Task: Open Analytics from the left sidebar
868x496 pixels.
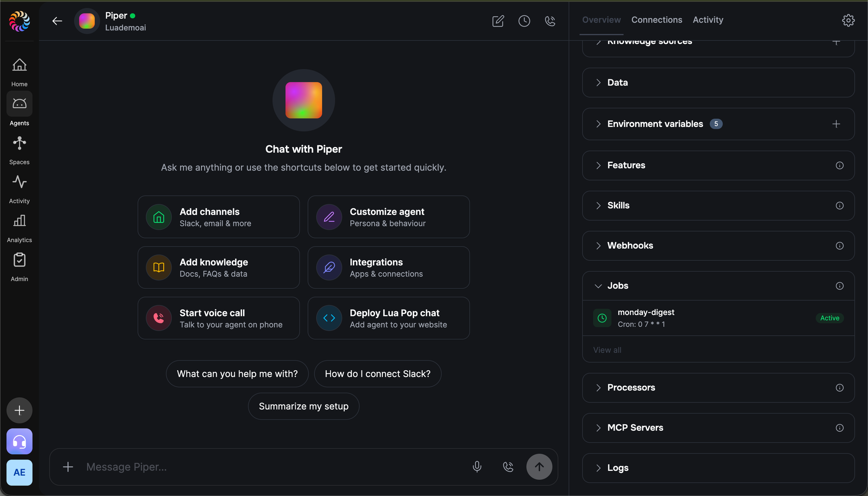Action: [19, 228]
